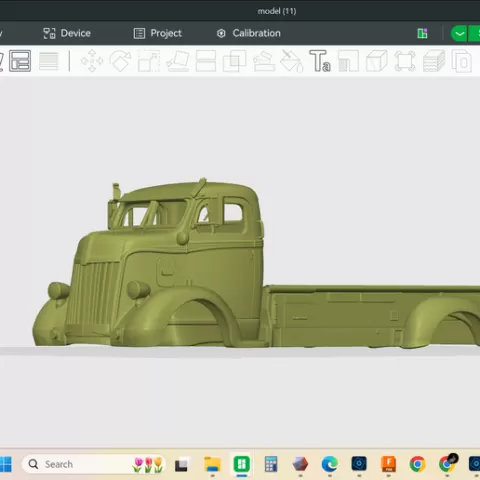Click the green panel-layout icon in top bar
Screen dimensions: 480x480
click(x=422, y=33)
